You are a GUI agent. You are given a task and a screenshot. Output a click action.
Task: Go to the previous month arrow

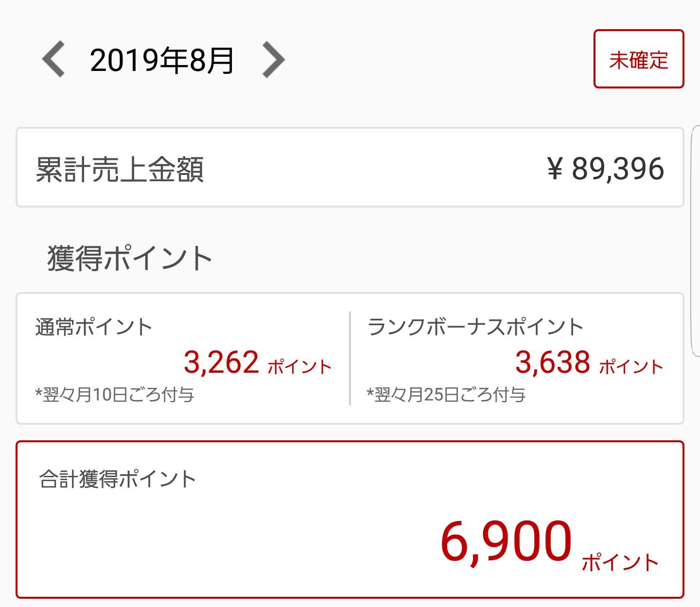(53, 60)
